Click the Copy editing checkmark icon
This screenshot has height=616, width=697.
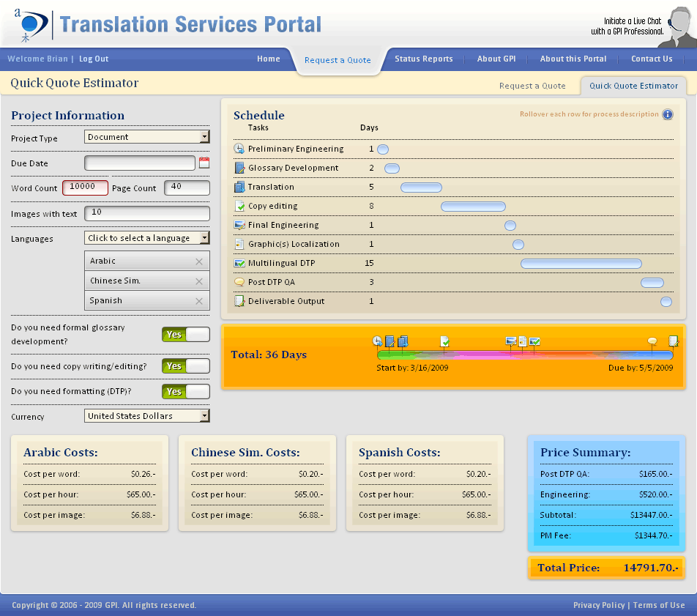point(239,206)
